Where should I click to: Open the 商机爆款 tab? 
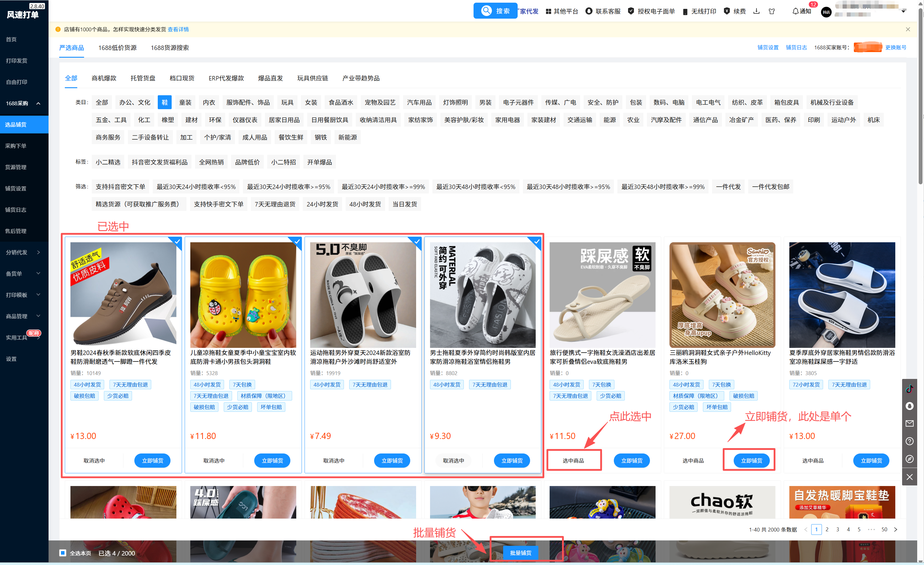pyautogui.click(x=104, y=78)
